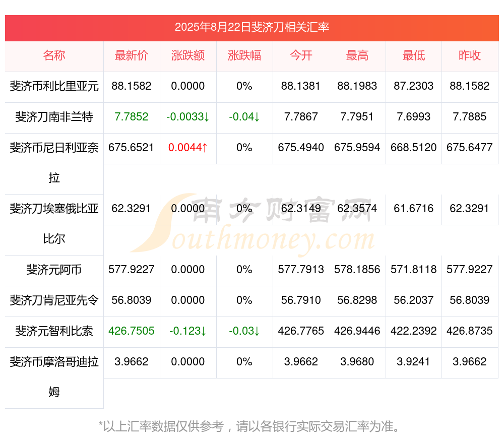Click the title 2025年8月22日斐济刀相关汇率
The height and width of the screenshot is (442, 504).
(251, 27)
